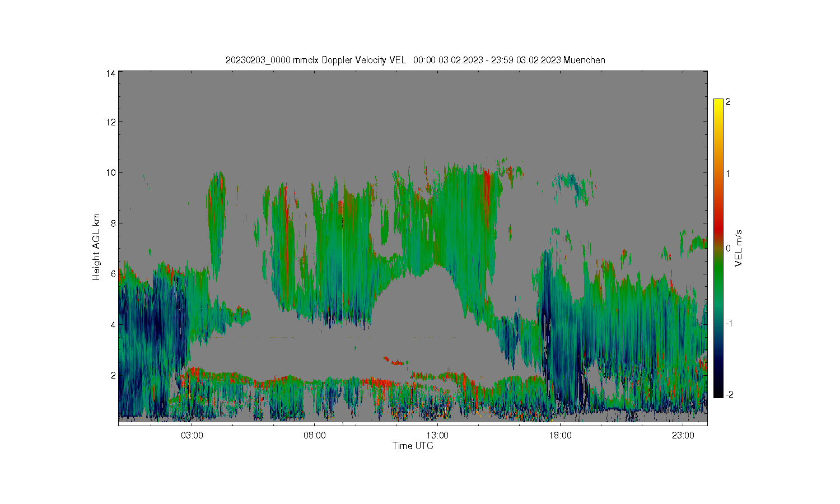Viewport: 840px width, 504px height.
Task: Click the 'VEL m/s' colorbar label
Action: tap(739, 248)
